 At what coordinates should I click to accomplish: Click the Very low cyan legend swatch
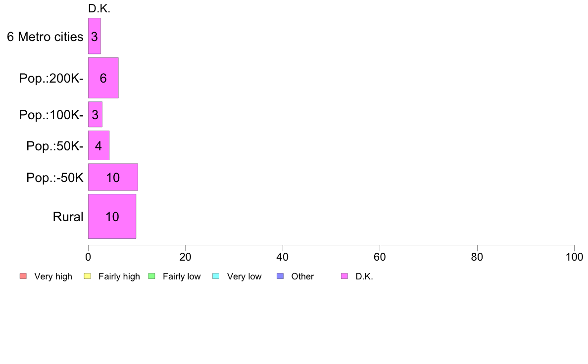(x=216, y=276)
